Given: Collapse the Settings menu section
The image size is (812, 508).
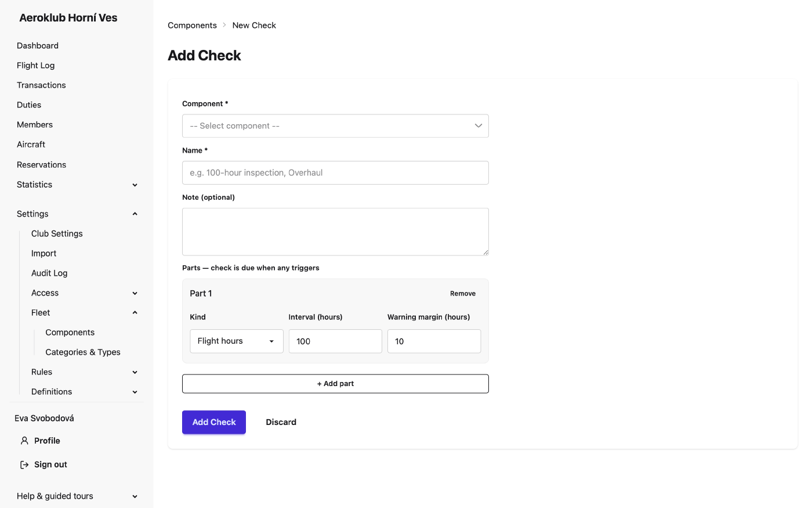Looking at the screenshot, I should coord(135,214).
